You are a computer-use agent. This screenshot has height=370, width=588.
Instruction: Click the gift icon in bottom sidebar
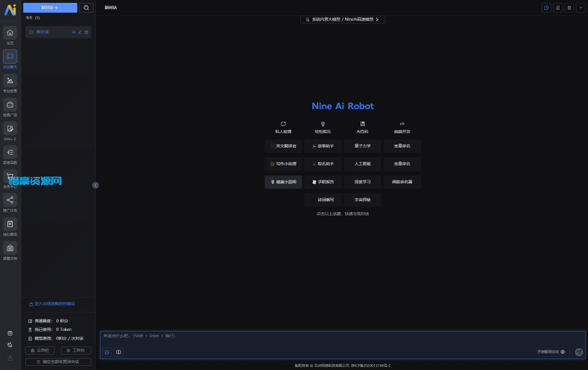coord(10,333)
